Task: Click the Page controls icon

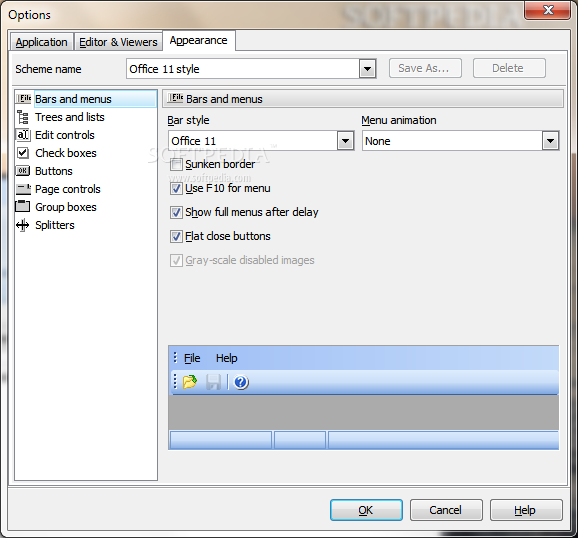Action: [x=23, y=189]
